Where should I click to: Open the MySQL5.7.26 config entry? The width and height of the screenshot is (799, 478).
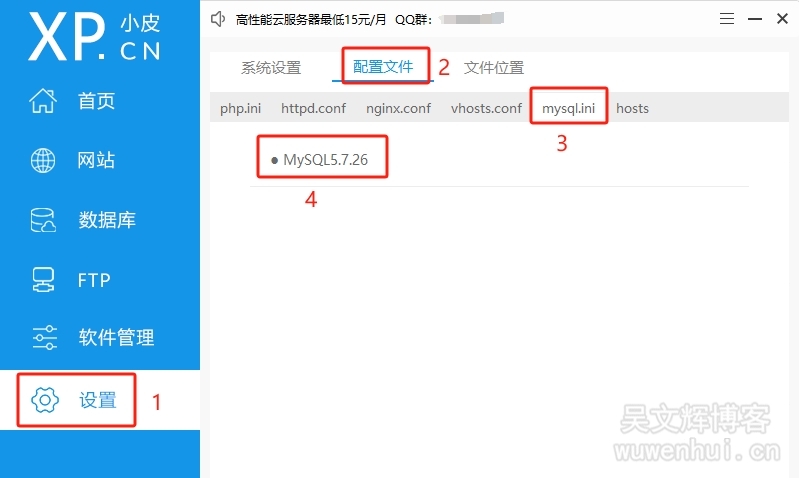tap(325, 160)
